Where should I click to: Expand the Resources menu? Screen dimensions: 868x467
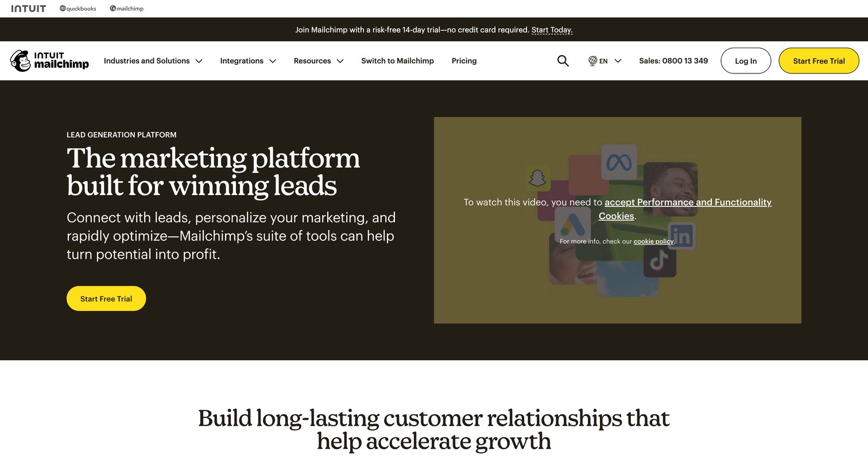[319, 61]
